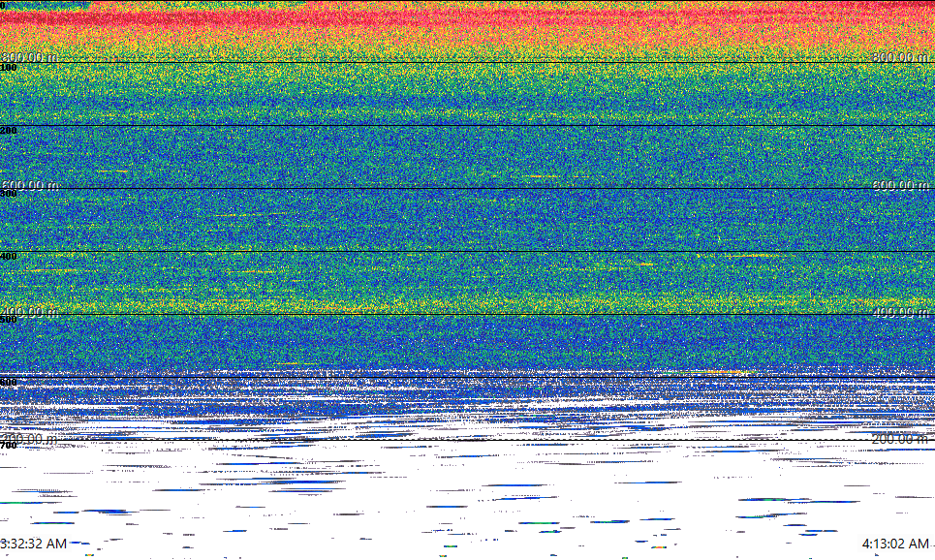Select the 300 depth gridline label
This screenshot has width=935, height=560.
click(x=9, y=194)
